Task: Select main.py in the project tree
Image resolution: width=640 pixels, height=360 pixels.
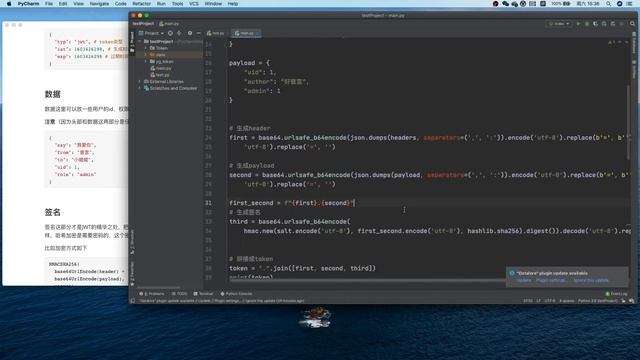Action: pyautogui.click(x=161, y=68)
